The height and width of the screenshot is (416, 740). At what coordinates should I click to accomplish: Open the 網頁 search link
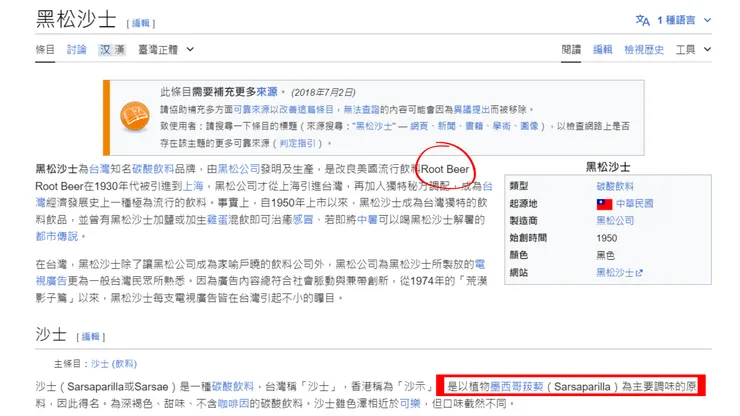pos(419,126)
